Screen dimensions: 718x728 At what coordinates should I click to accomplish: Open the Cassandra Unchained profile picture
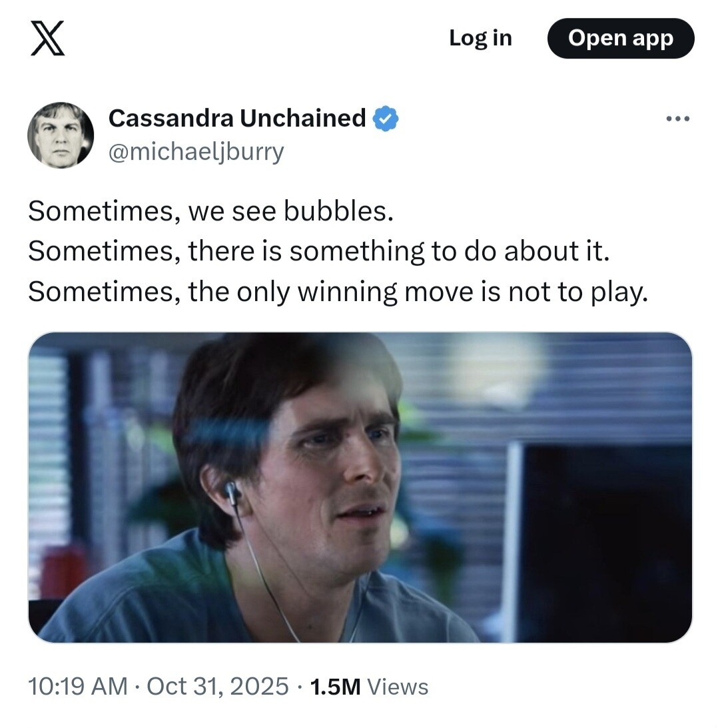click(x=61, y=135)
